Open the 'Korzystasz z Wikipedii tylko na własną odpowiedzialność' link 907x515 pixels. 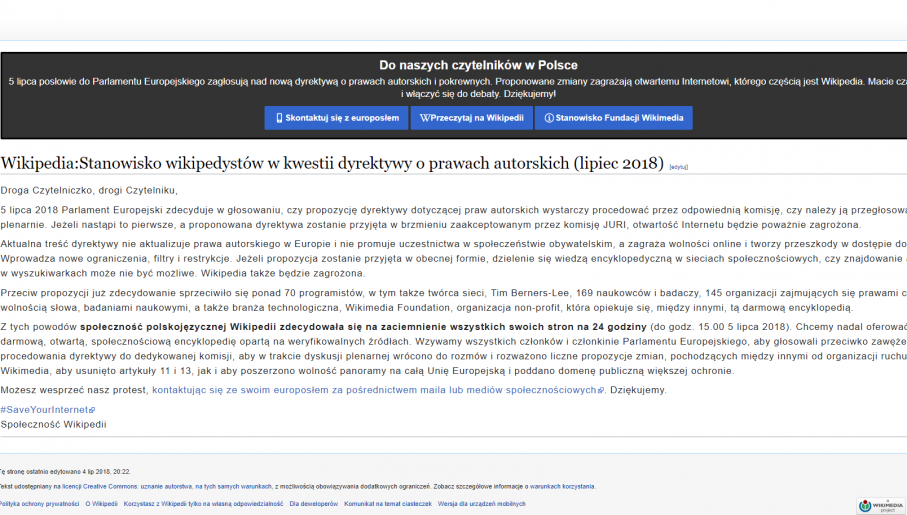pos(203,504)
